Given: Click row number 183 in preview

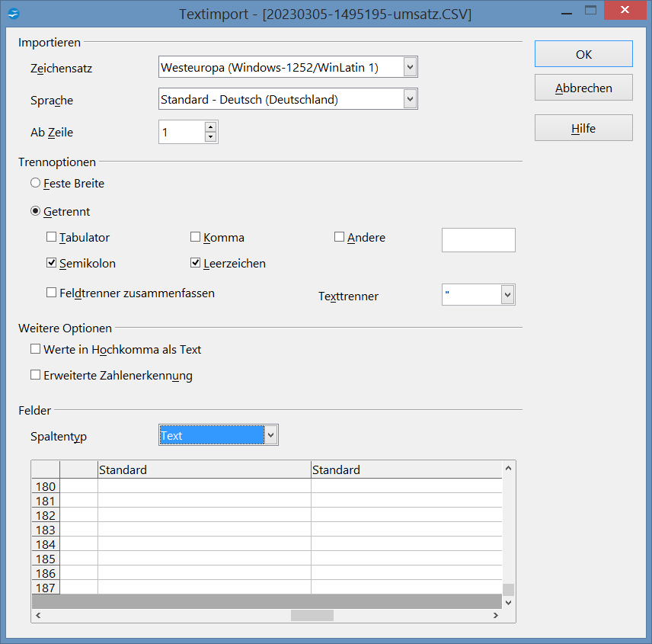Looking at the screenshot, I should click(46, 530).
